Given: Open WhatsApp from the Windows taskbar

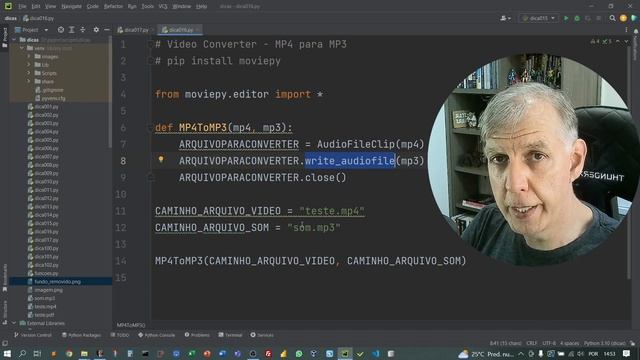Looking at the screenshot, I should pos(299,353).
